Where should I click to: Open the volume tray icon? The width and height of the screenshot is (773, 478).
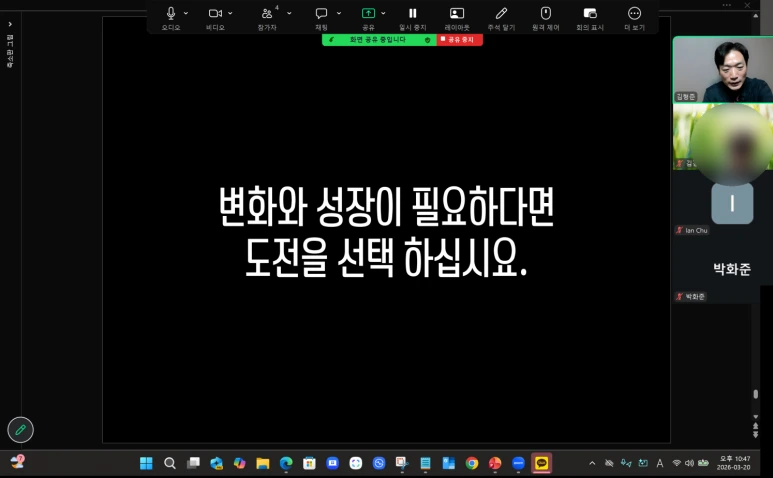pos(690,463)
